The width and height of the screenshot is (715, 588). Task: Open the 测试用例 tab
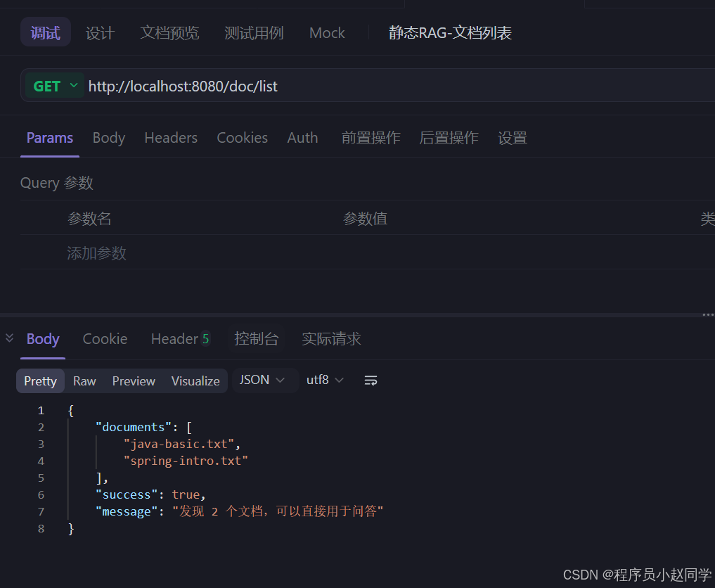pyautogui.click(x=254, y=32)
